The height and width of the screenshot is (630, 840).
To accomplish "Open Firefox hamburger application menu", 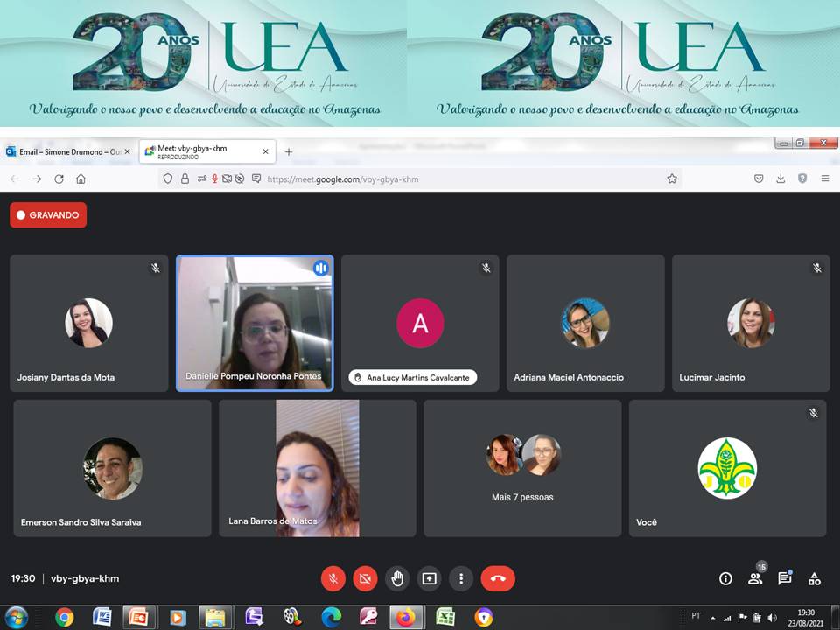I will (x=825, y=178).
